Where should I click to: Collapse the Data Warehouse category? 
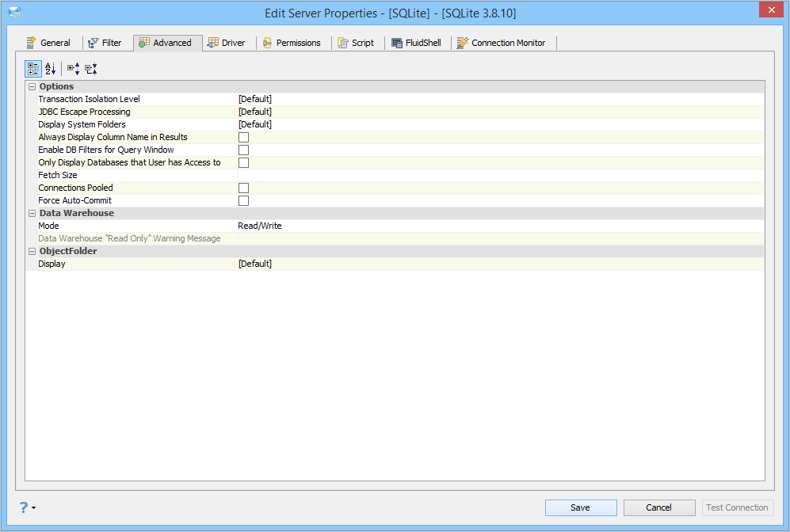point(32,214)
